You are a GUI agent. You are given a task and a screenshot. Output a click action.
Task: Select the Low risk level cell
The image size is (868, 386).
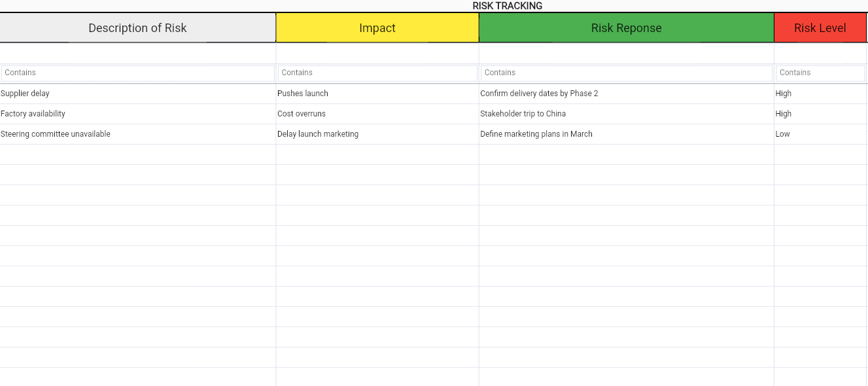click(783, 134)
